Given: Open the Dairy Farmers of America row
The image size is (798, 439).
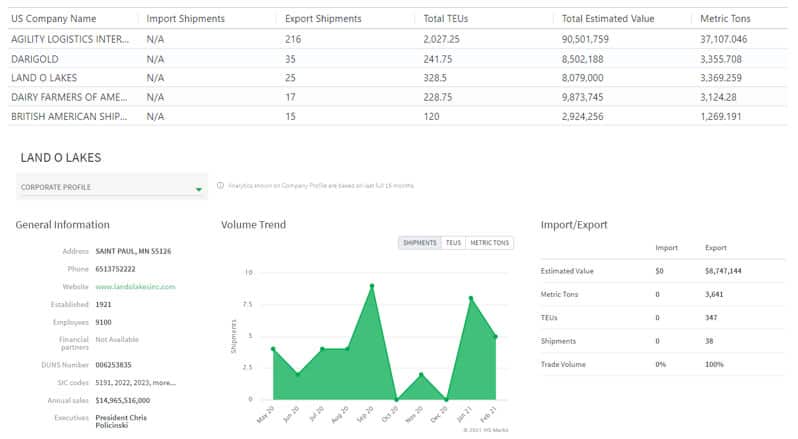Looking at the screenshot, I should 69,97.
